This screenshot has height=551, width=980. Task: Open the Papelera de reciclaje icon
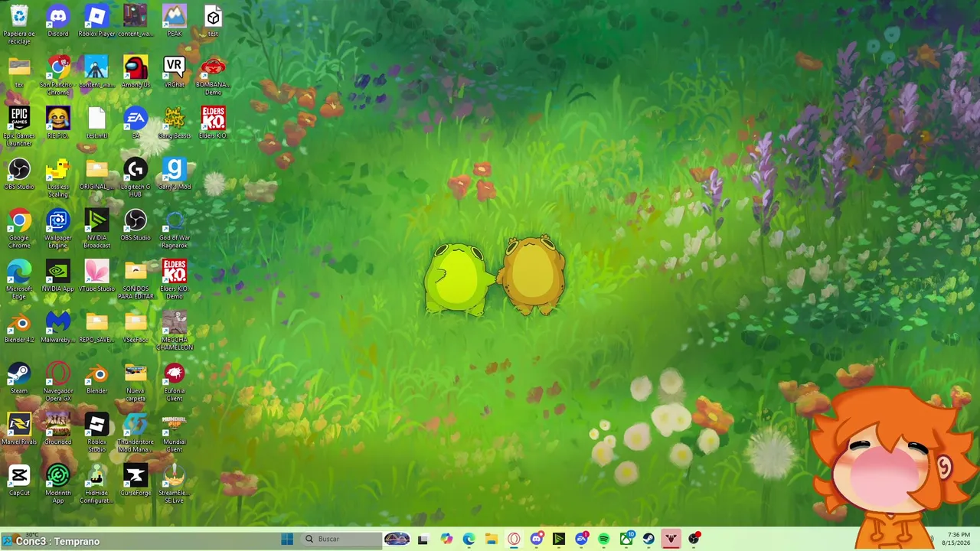click(x=19, y=21)
